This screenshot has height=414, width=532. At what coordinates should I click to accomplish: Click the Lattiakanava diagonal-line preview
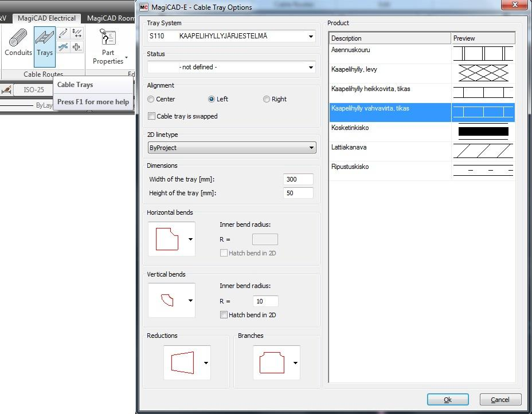tap(483, 151)
